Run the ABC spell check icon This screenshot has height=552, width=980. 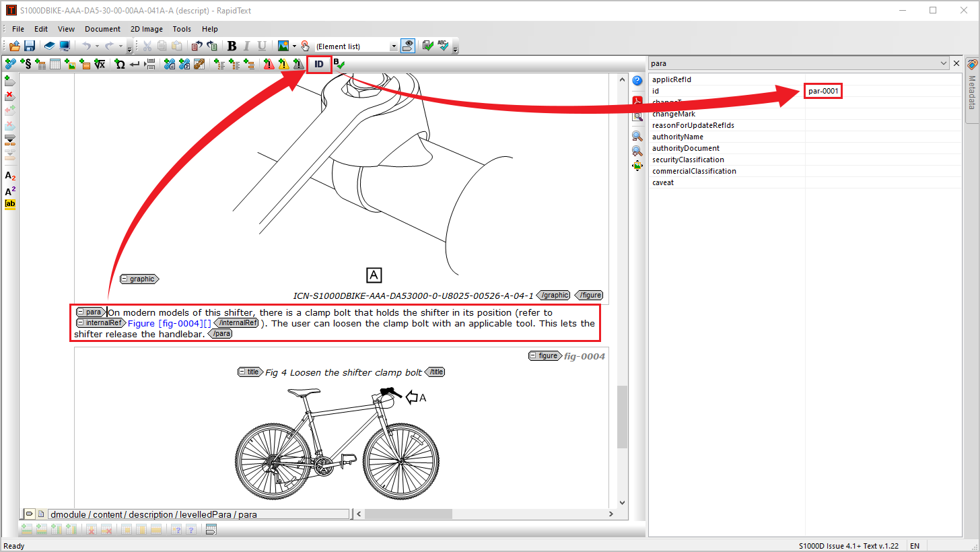coord(443,46)
